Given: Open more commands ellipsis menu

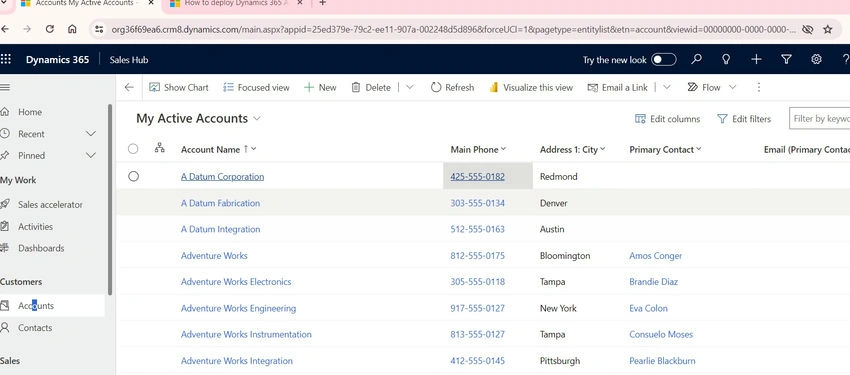Looking at the screenshot, I should [759, 87].
